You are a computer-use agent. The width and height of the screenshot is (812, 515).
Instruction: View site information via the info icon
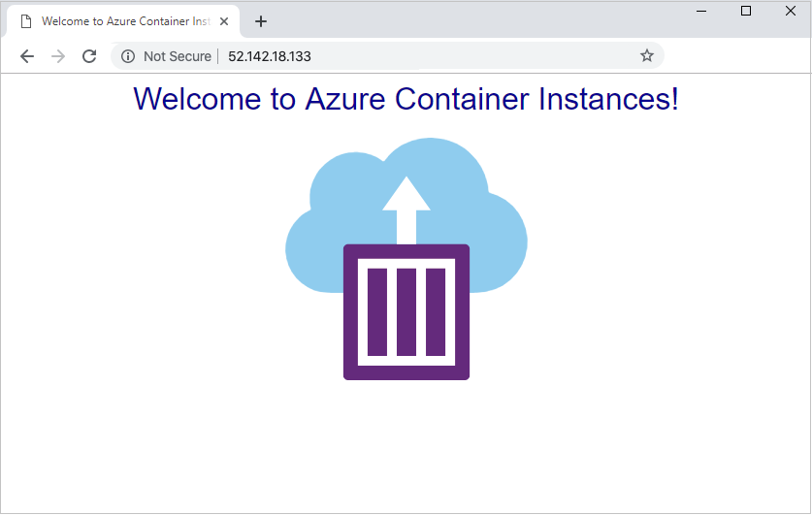[128, 56]
